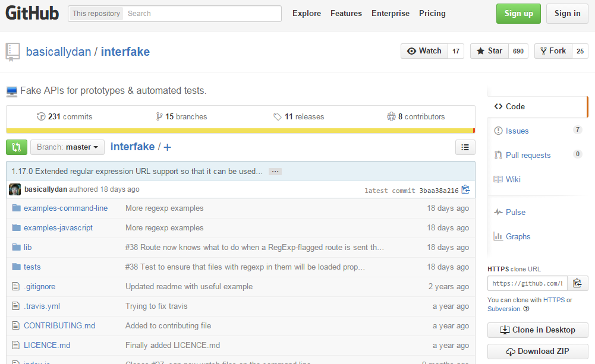Click the green Sign up button
Viewport: 595px width, 364px height.
tap(518, 14)
